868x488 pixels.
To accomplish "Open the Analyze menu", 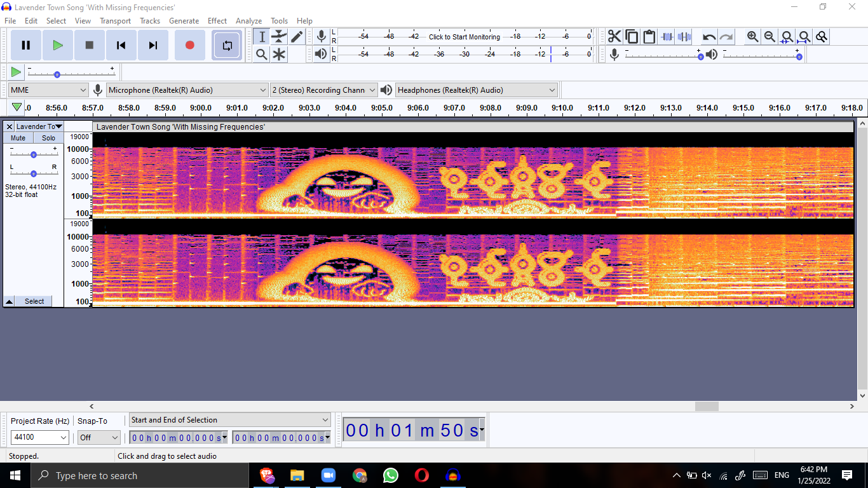I will [x=248, y=21].
